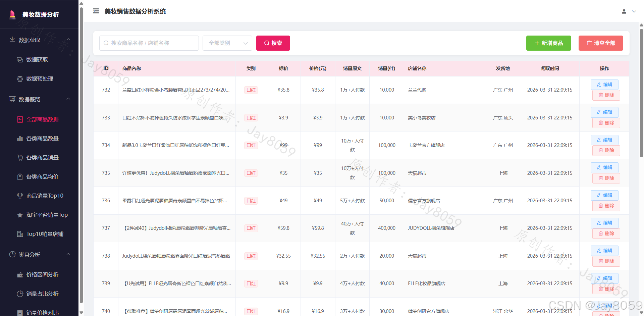Click the price ¥32.55 in 标价 column
This screenshot has width=644, height=316.
click(x=283, y=256)
